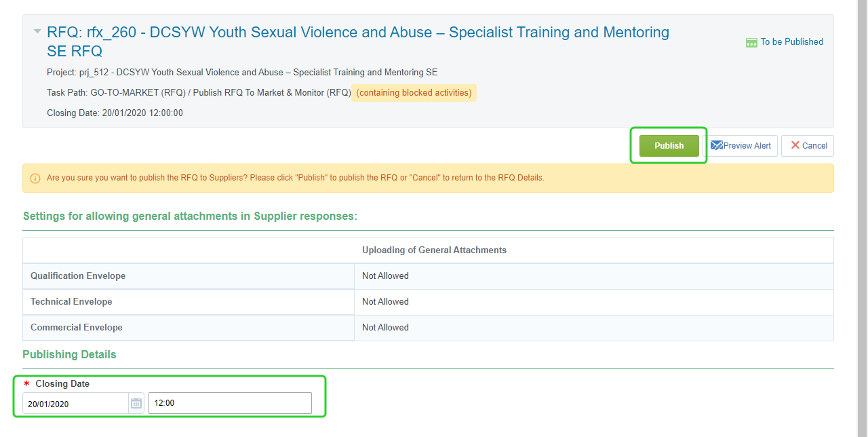868x437 pixels.
Task: Open the Closing Date calendar picker
Action: point(136,403)
